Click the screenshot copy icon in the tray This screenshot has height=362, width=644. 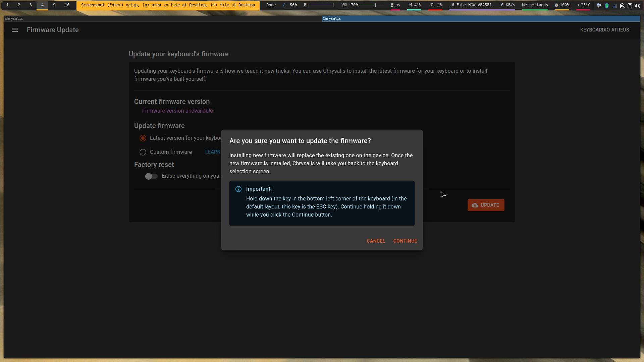(623, 5)
